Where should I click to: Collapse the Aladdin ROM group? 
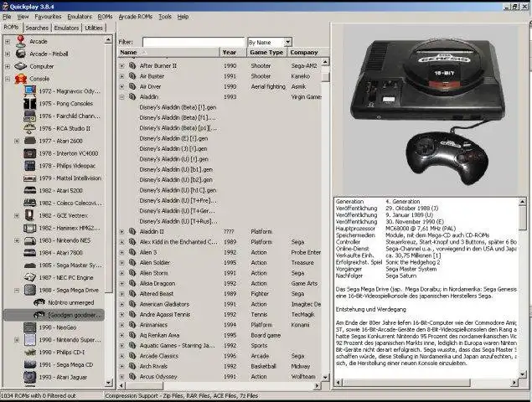click(121, 97)
